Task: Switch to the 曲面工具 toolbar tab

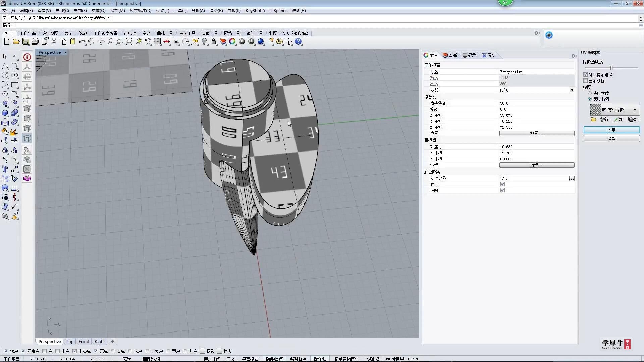Action: [x=187, y=33]
